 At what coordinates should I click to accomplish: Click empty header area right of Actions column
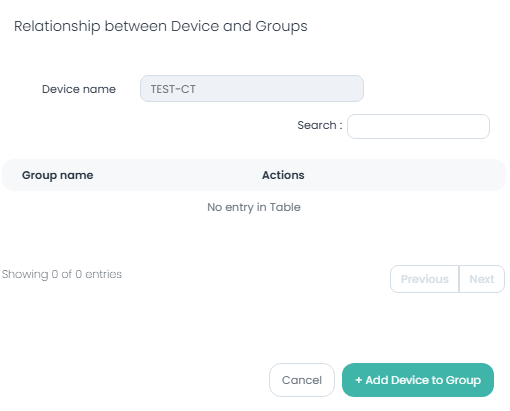coord(400,175)
